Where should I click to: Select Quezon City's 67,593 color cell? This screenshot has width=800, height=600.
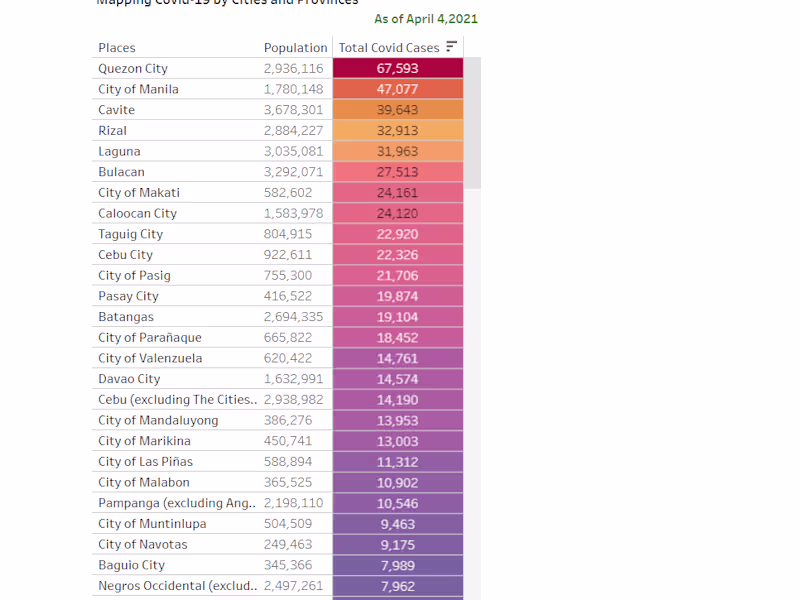coord(397,69)
